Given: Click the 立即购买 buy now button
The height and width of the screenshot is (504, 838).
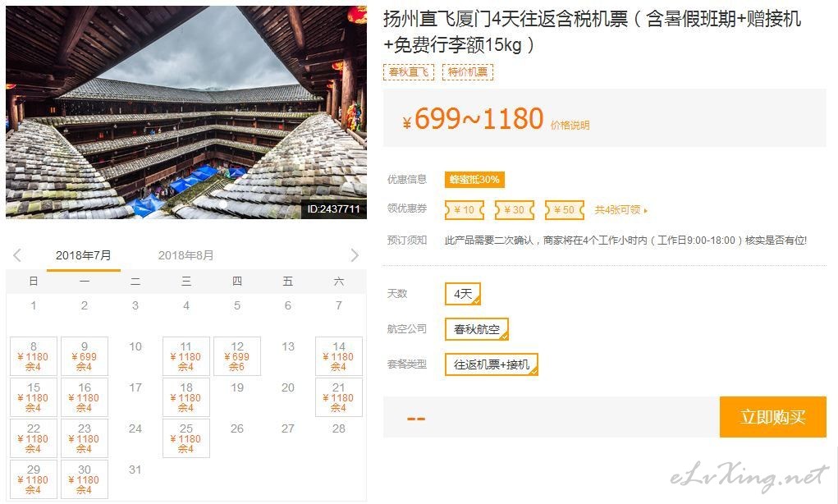Looking at the screenshot, I should point(773,417).
